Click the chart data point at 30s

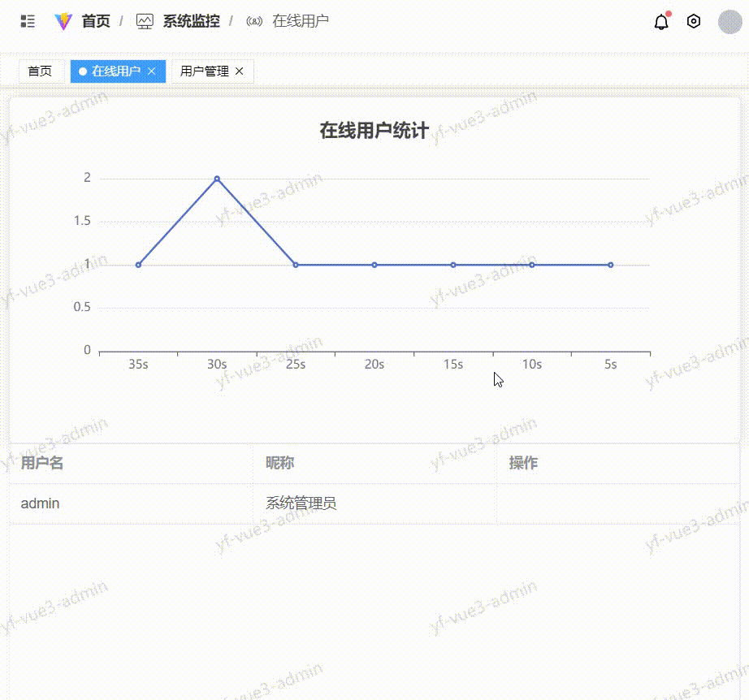[x=217, y=179]
